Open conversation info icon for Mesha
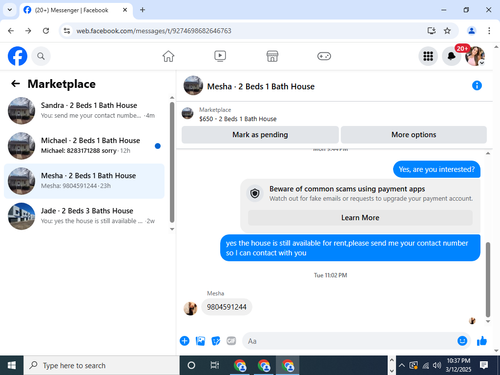Screen dimensions: 500x375 477,86
